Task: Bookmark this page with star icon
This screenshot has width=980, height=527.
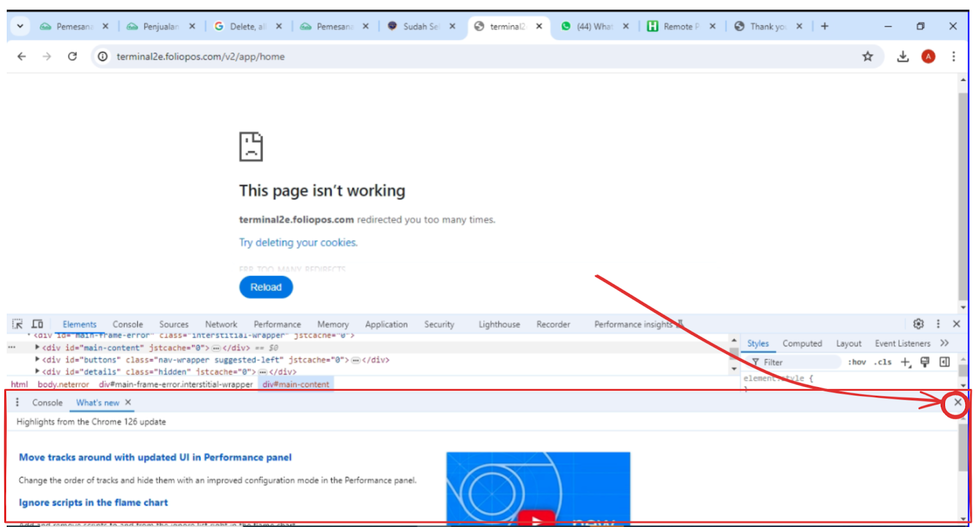Action: click(x=867, y=56)
